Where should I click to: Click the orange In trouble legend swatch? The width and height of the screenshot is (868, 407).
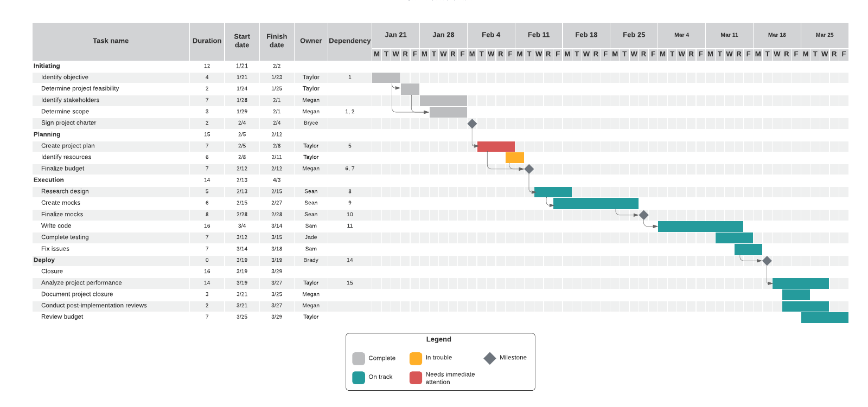coord(416,358)
